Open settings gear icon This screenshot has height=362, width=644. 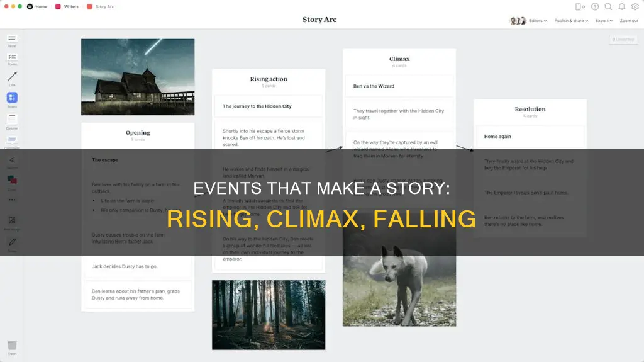(635, 6)
